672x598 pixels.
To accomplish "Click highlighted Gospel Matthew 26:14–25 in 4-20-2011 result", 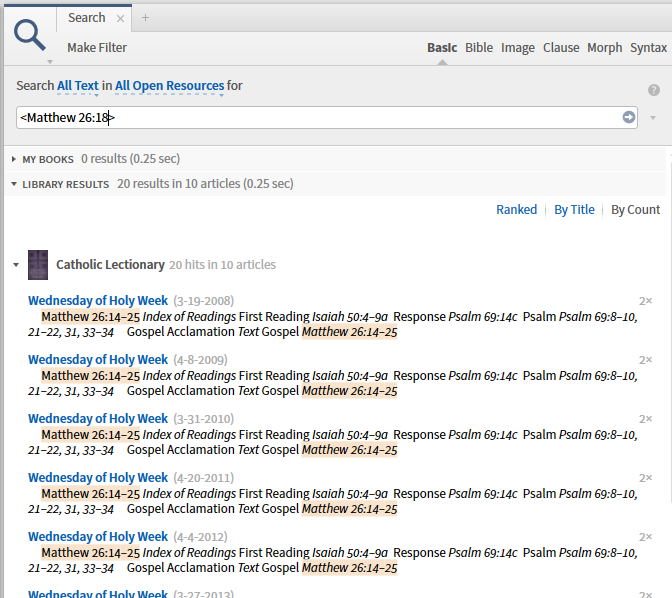I will [349, 509].
